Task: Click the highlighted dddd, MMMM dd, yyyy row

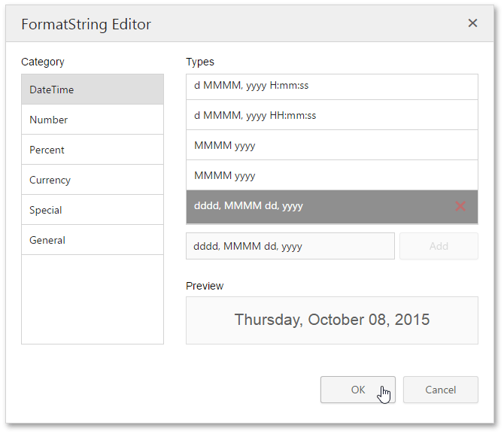Action: coord(316,206)
